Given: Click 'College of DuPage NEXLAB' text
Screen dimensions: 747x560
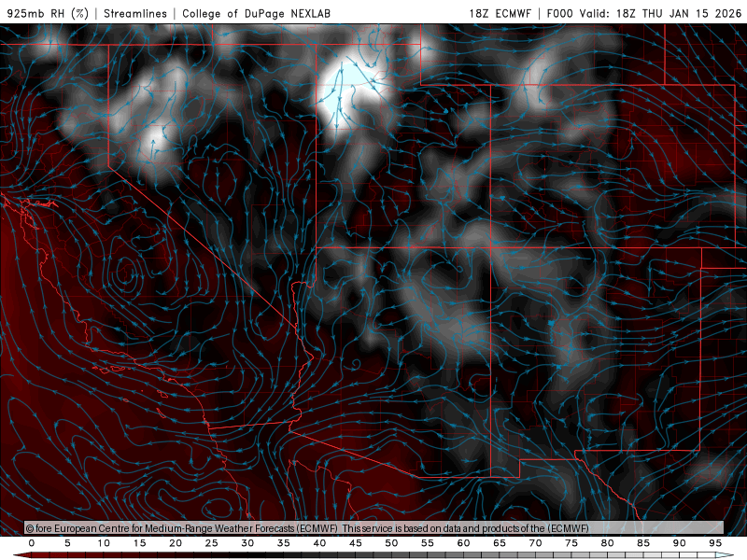Looking at the screenshot, I should (x=256, y=13).
